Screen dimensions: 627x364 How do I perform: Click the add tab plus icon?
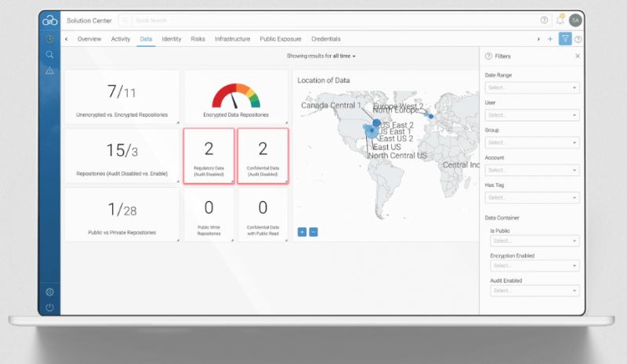(x=550, y=38)
